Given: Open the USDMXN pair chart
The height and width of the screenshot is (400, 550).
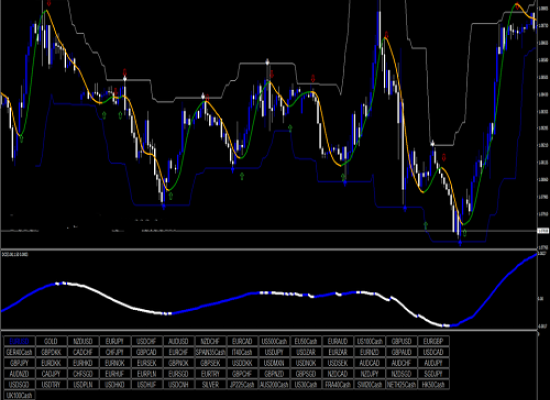Looking at the screenshot, I should point(274,363).
